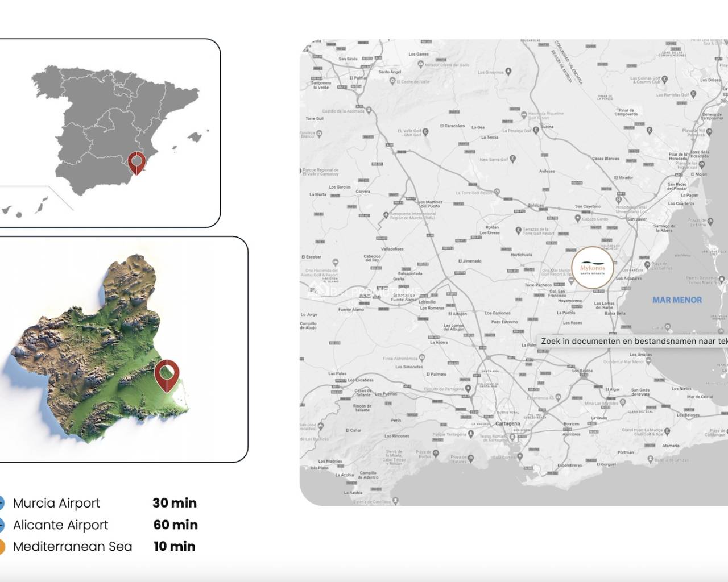Click the Cartagena city label

[507, 423]
